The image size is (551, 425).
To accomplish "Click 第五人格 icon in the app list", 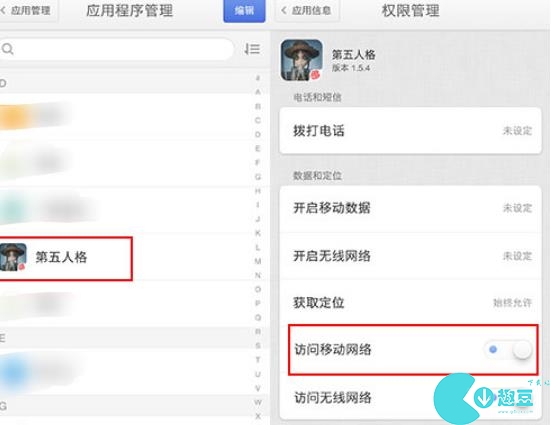I will point(13,257).
